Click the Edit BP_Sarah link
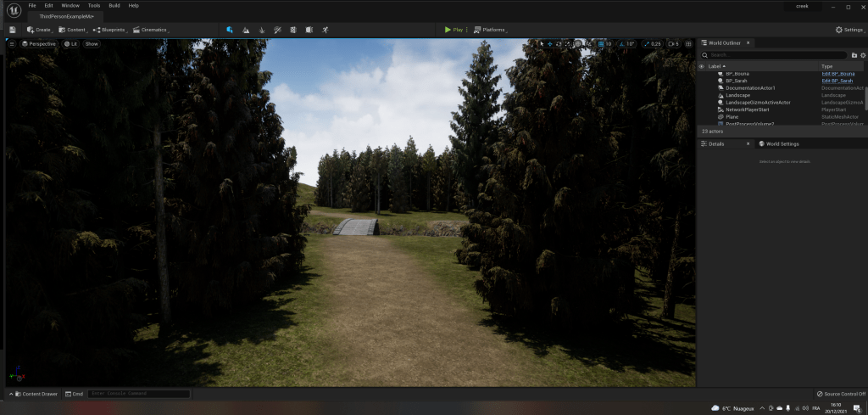The image size is (868, 415). [837, 81]
